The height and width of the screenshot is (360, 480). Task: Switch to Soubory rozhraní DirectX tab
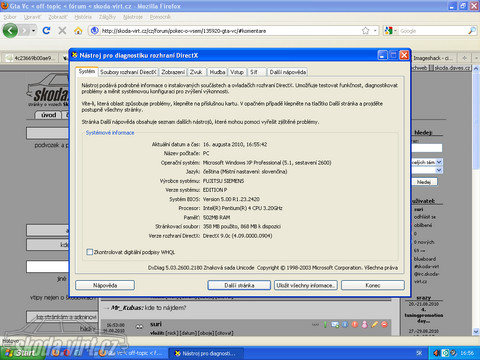click(x=128, y=72)
